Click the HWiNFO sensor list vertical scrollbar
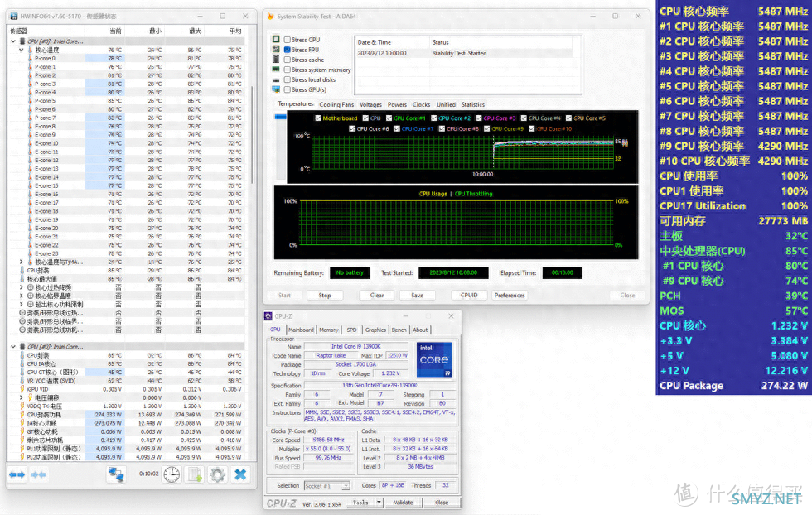 pos(252,135)
